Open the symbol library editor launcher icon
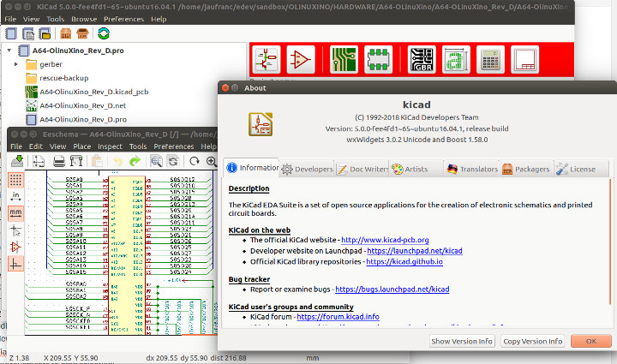 (301, 59)
